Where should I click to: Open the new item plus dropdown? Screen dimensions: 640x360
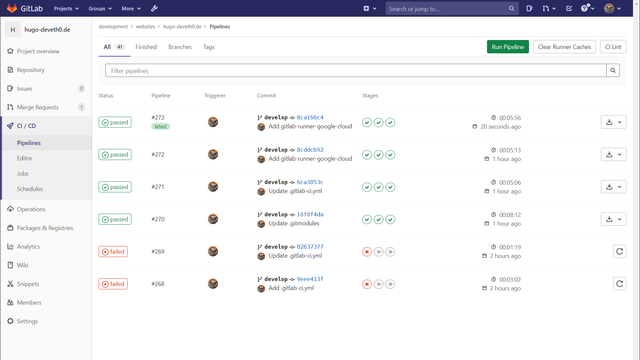[x=370, y=8]
